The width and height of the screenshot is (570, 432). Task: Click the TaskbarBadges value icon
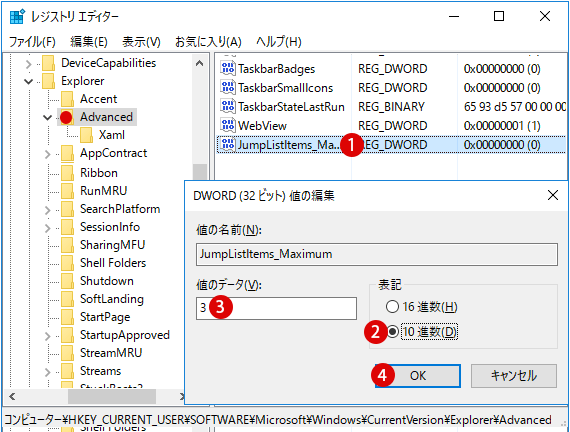point(228,68)
